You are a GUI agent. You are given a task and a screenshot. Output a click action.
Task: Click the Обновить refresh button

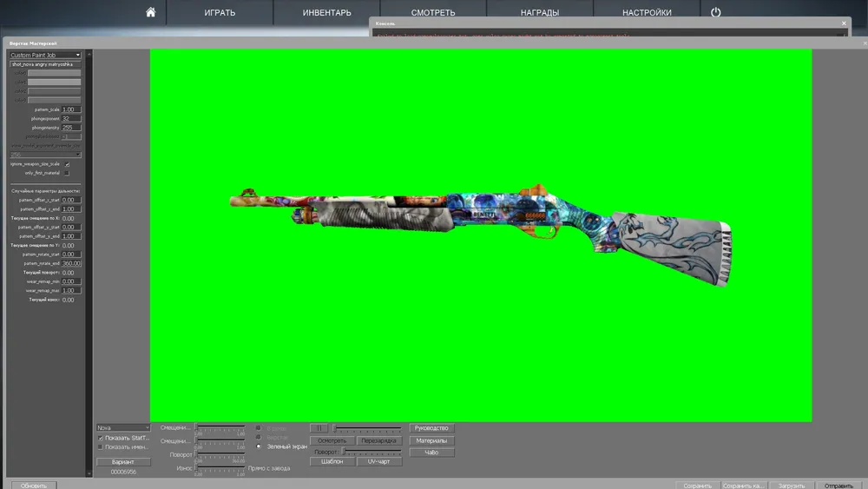click(x=34, y=486)
